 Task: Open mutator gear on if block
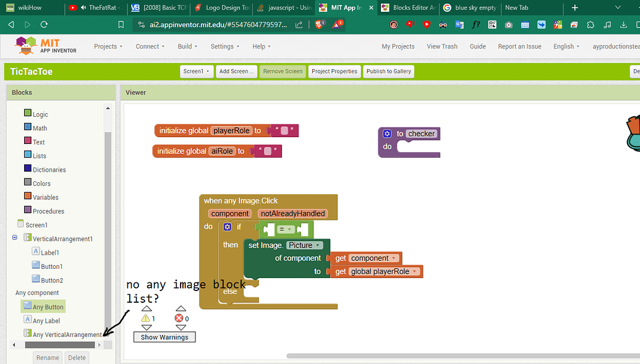[228, 227]
